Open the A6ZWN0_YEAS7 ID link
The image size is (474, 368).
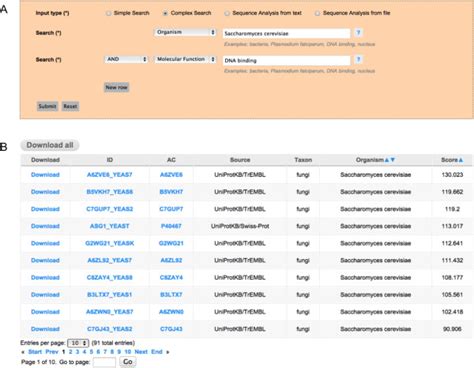tap(110, 312)
